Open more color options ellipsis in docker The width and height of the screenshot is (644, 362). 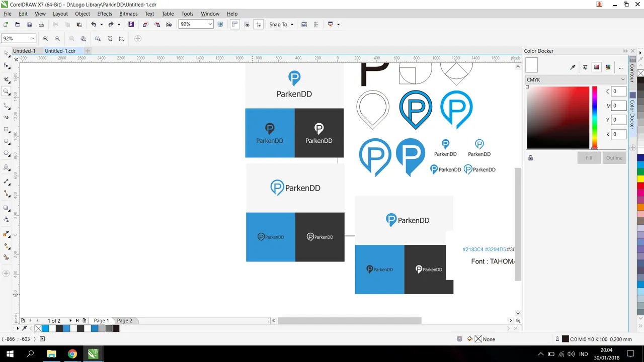620,67
